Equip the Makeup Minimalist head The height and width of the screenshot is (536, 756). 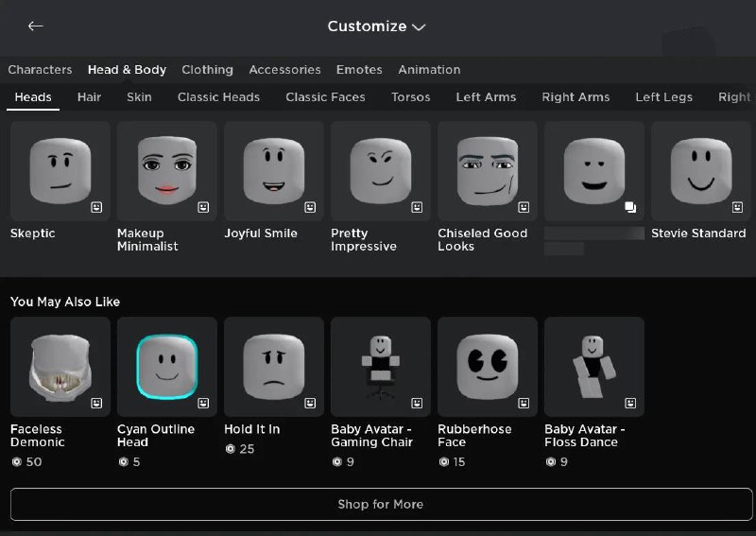(166, 171)
